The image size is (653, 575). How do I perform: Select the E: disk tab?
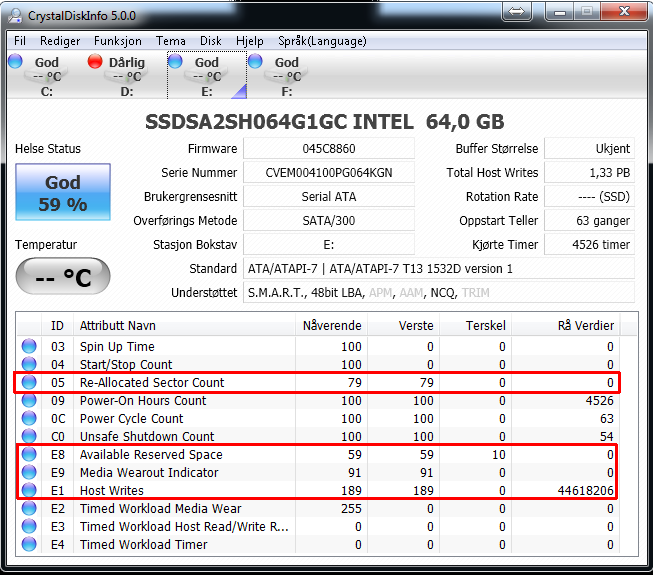point(207,75)
